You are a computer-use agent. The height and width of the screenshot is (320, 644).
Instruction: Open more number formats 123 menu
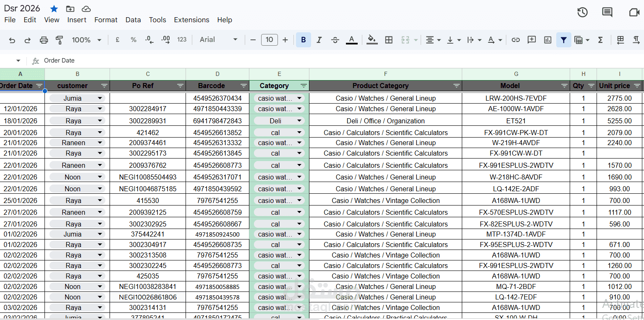tap(182, 40)
